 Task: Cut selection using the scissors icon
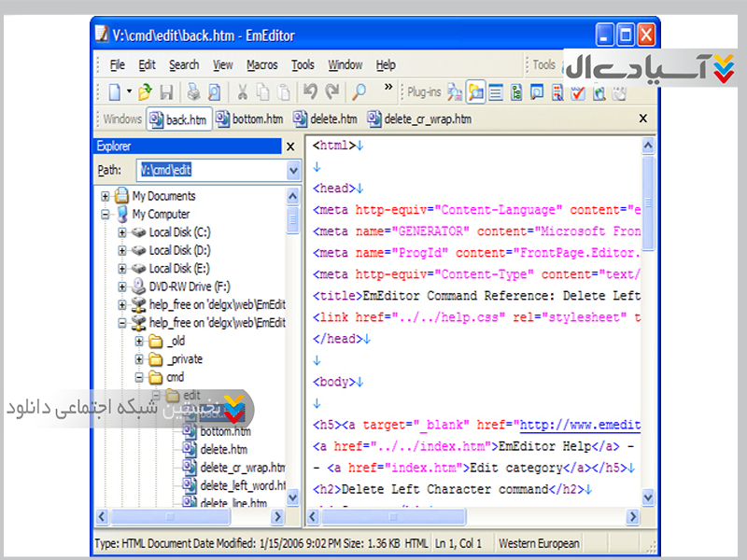(x=241, y=91)
